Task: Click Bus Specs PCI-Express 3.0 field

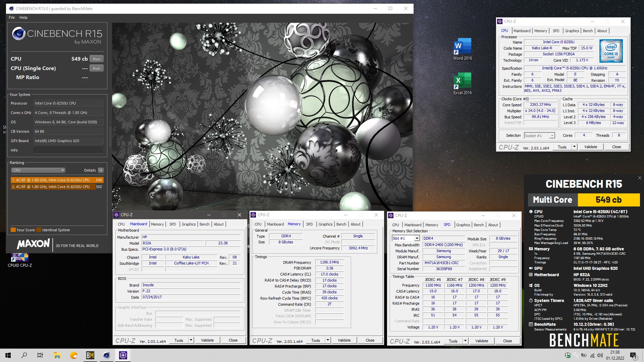Action: 191,249
